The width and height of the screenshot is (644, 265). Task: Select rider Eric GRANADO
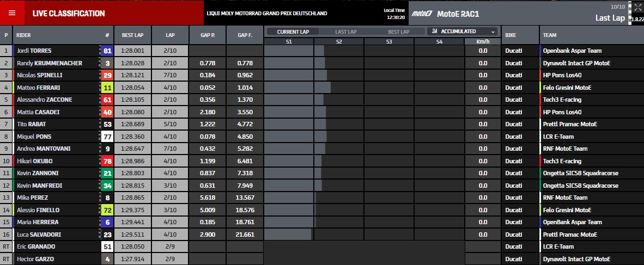[x=36, y=246]
